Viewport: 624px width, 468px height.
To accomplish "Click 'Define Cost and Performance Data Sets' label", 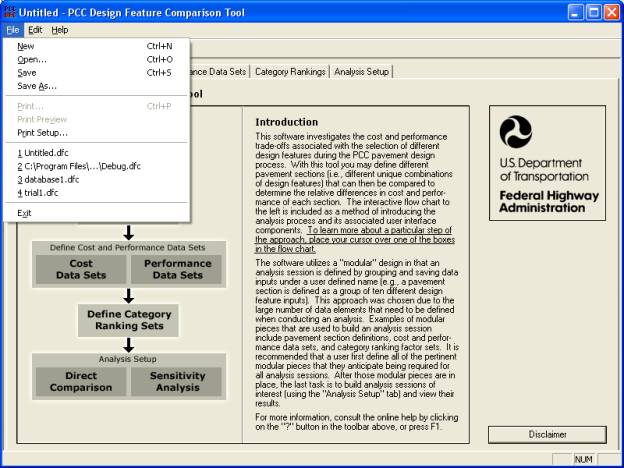I will point(127,248).
